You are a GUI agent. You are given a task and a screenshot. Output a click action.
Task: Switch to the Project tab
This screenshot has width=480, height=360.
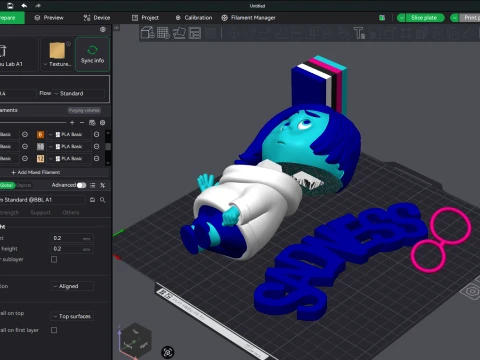tap(146, 18)
